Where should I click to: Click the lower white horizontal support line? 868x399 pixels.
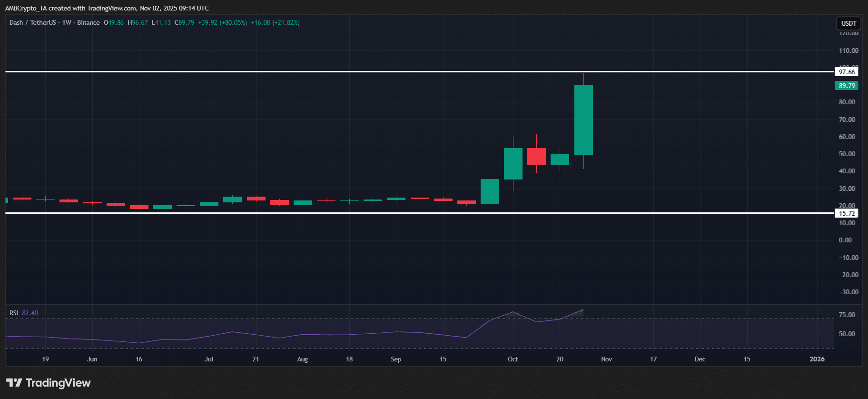click(286, 213)
